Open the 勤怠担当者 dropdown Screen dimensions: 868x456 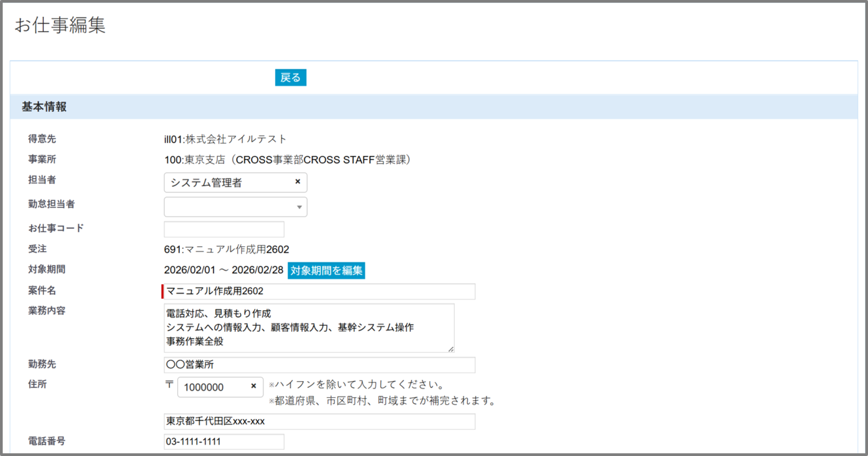(235, 206)
